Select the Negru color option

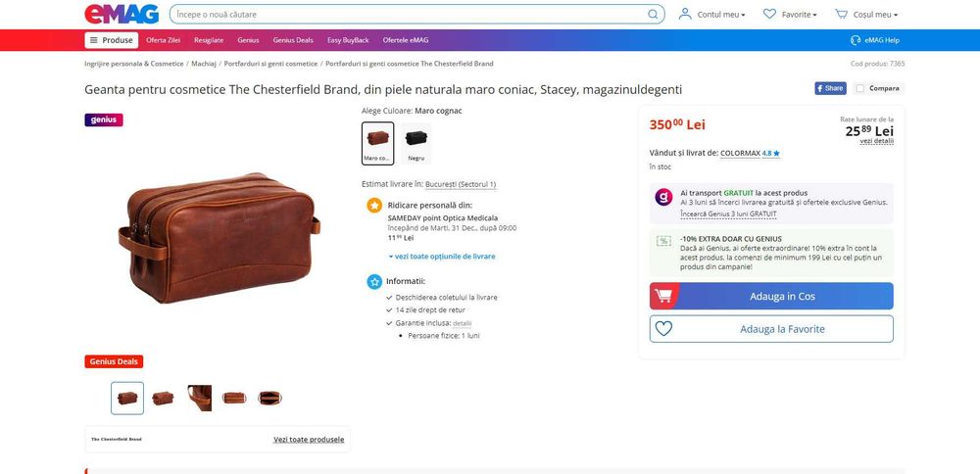click(x=416, y=142)
